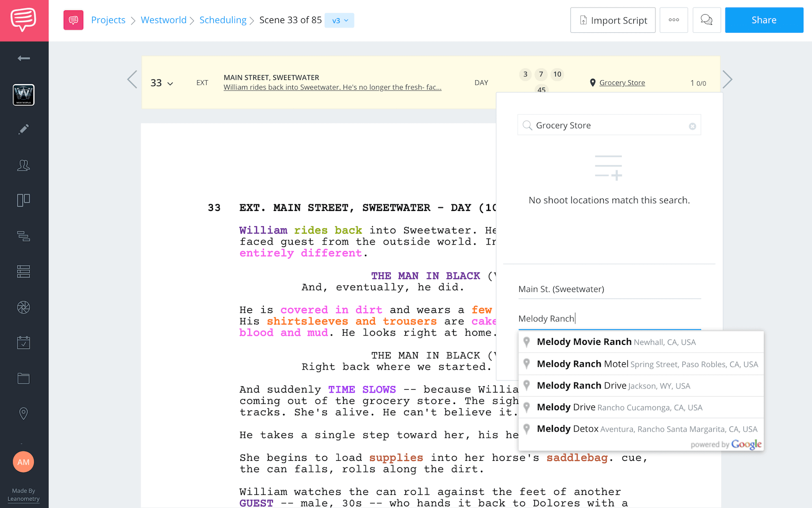812x508 pixels.
Task: Go to the Scheduling breadcrumb
Action: coord(223,20)
